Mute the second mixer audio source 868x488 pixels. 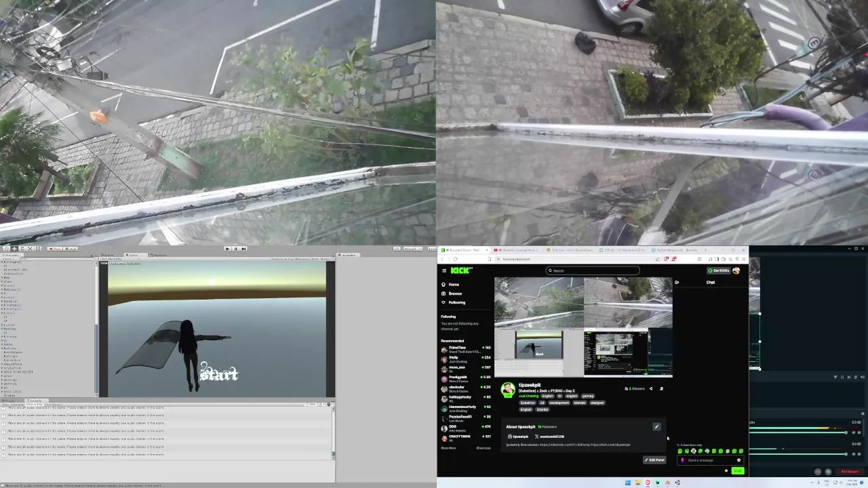pos(854,454)
